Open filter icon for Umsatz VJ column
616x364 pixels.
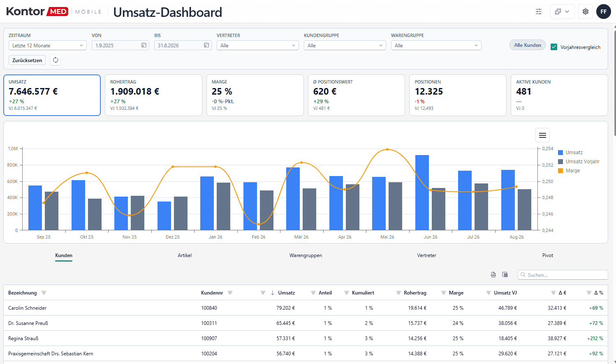coord(489,293)
